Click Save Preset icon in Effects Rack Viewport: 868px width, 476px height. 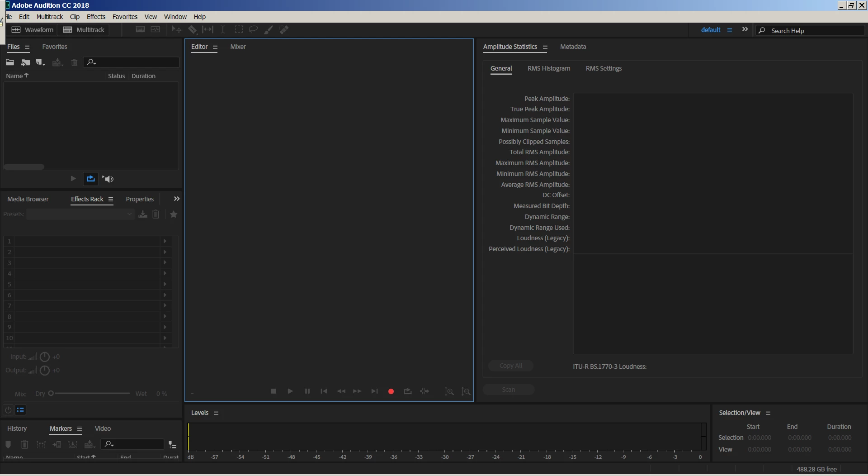[x=143, y=214]
